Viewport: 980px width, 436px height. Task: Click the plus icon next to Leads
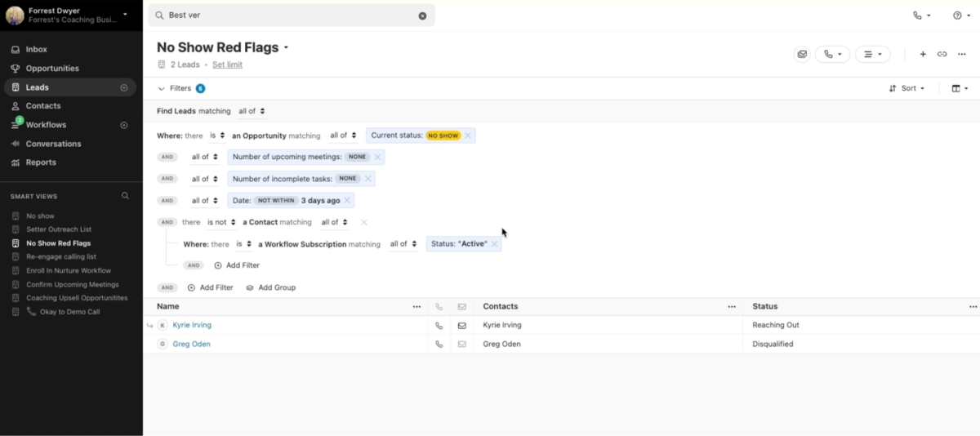(124, 87)
